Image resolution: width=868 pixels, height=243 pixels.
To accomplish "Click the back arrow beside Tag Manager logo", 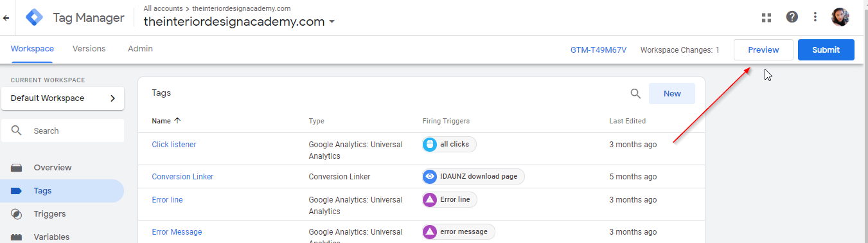I will (x=6, y=17).
